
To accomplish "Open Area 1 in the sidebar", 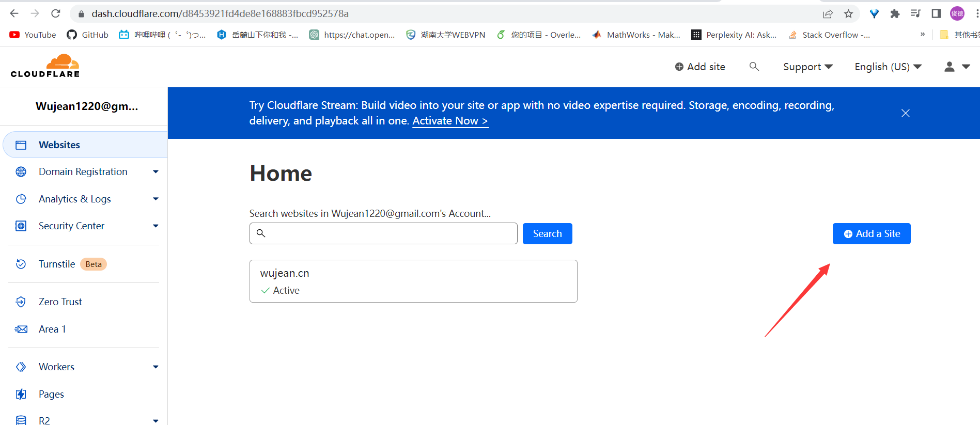I will point(52,329).
